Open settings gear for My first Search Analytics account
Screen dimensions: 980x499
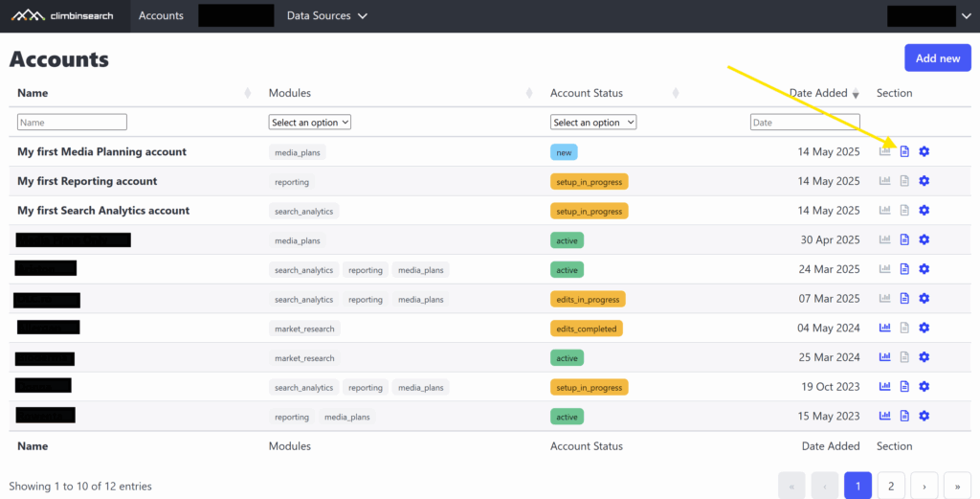924,211
